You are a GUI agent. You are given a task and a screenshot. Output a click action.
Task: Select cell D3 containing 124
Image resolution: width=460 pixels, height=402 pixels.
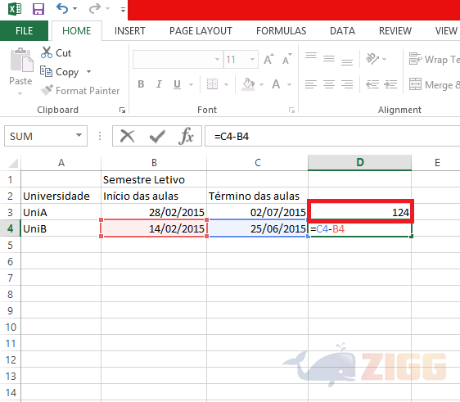click(x=360, y=212)
